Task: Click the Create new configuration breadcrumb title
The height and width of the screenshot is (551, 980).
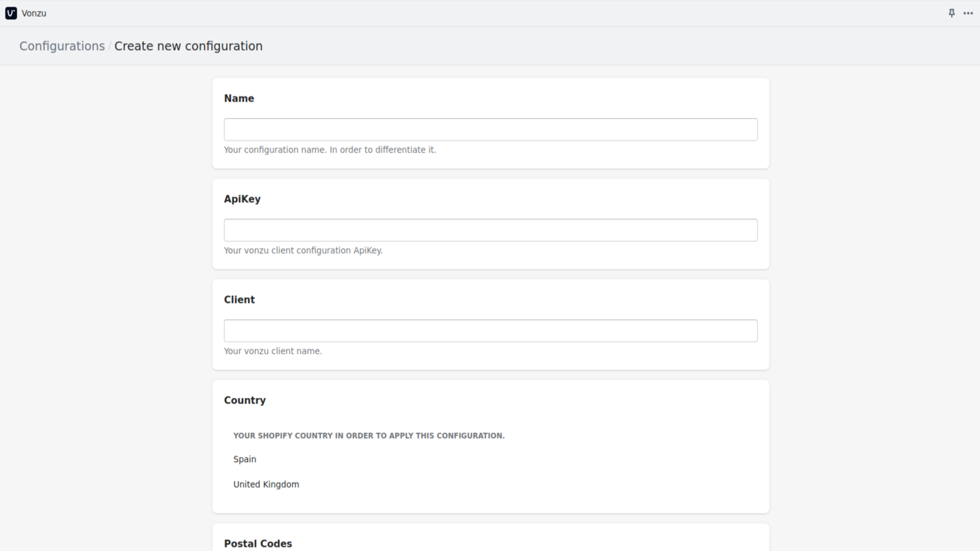Action: point(188,46)
